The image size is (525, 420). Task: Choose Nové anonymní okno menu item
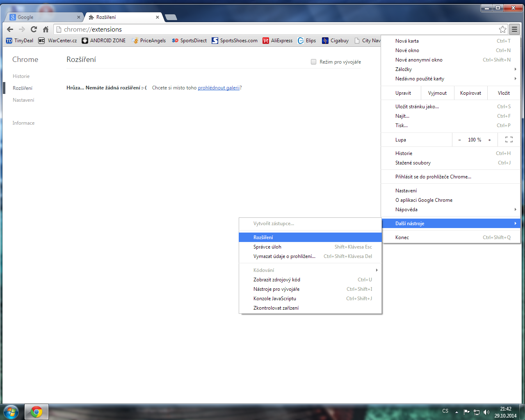click(x=419, y=60)
